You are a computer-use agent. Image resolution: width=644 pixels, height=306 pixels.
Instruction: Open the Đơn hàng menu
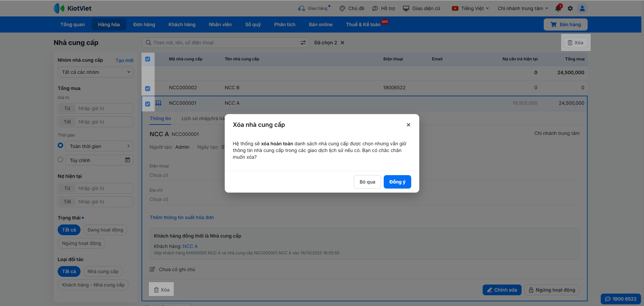tap(144, 24)
